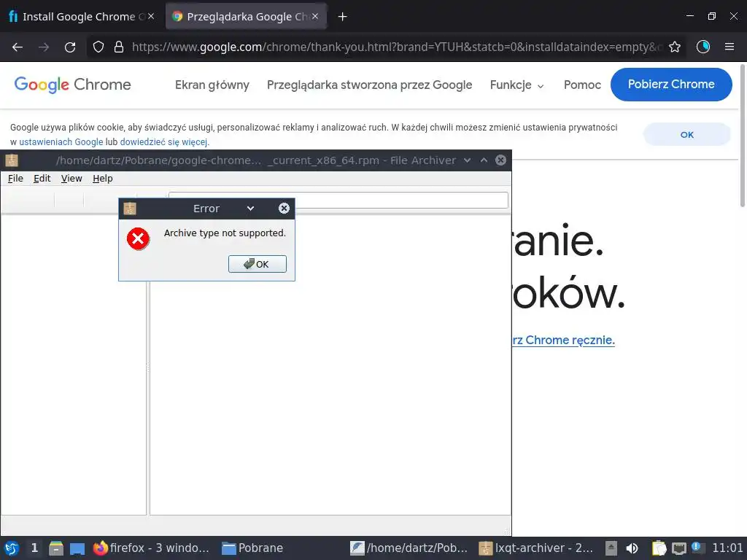Open the LXQt start menu
Screen dimensions: 747x560
pos(12,548)
